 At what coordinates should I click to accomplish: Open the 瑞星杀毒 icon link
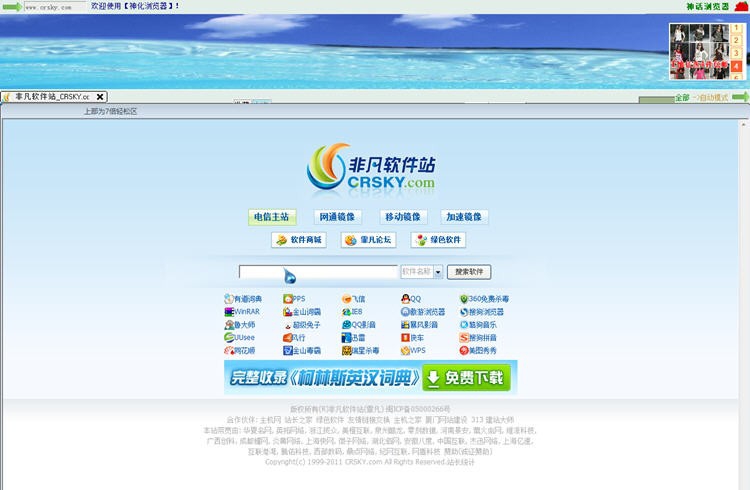[x=361, y=351]
